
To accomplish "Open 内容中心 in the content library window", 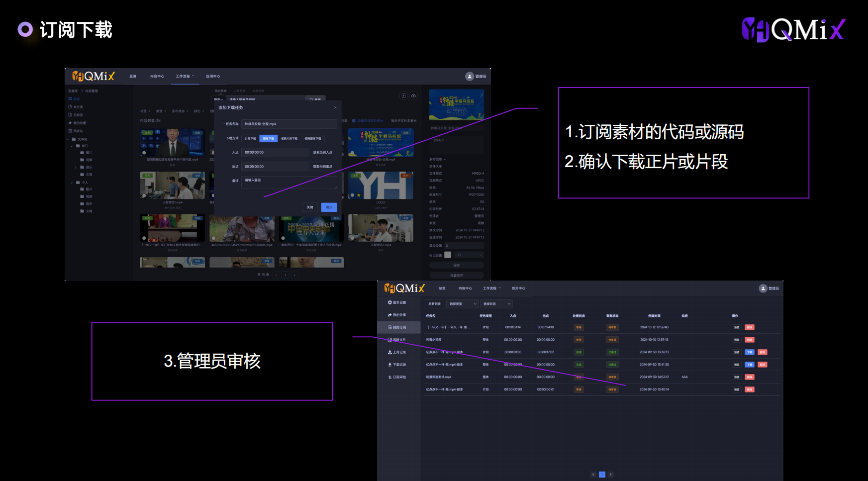I will [x=157, y=76].
